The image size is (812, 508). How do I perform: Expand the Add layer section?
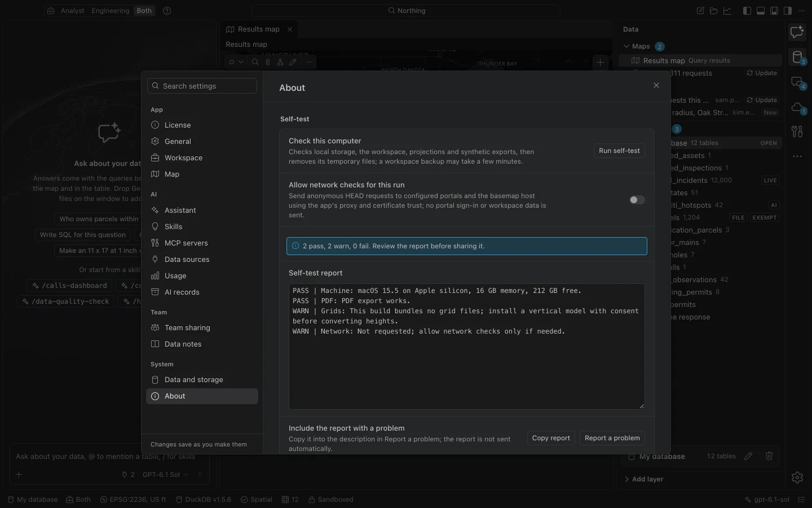click(644, 479)
